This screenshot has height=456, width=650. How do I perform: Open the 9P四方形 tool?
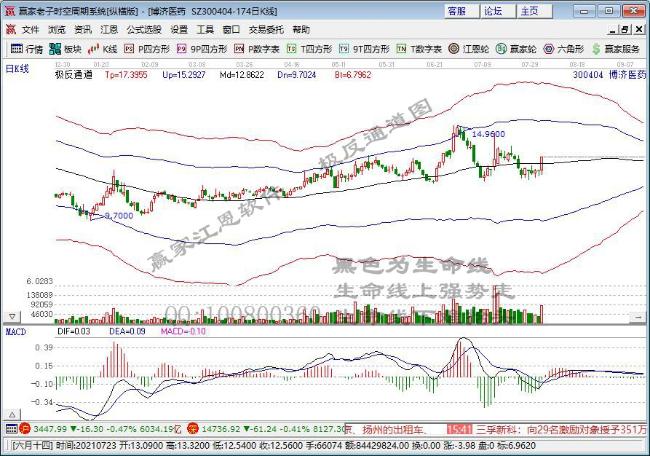point(201,49)
